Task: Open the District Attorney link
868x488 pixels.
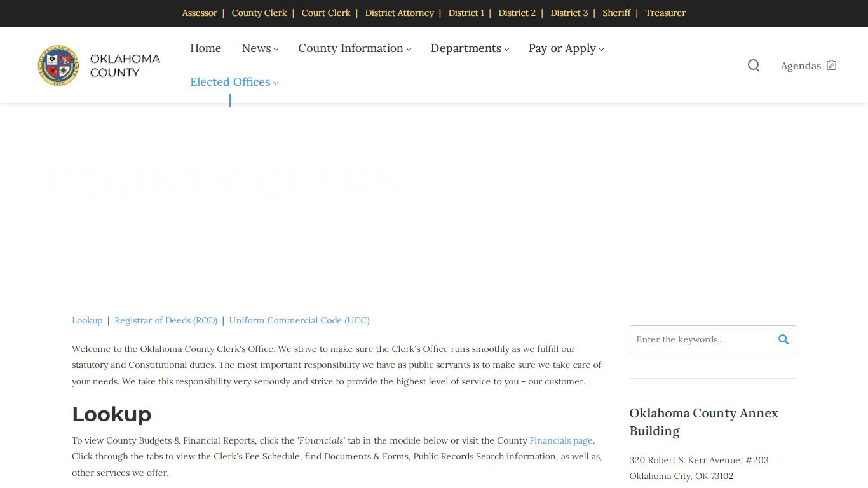Action: (399, 13)
